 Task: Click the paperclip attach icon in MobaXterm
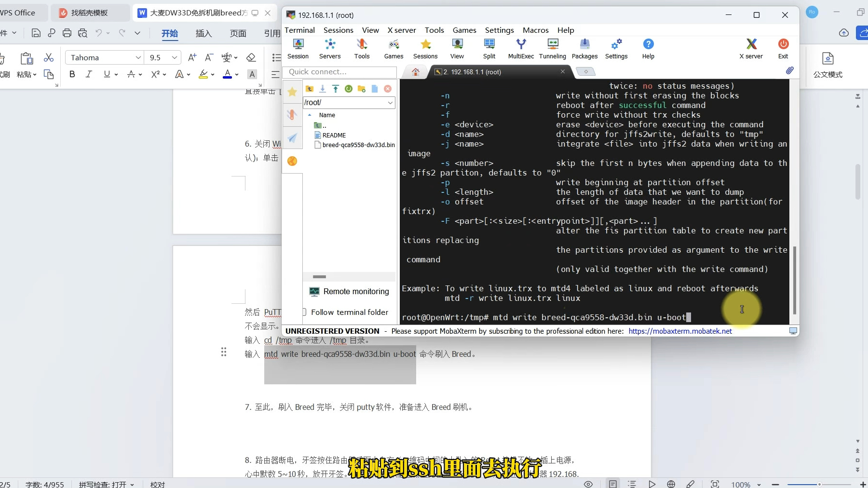click(789, 70)
